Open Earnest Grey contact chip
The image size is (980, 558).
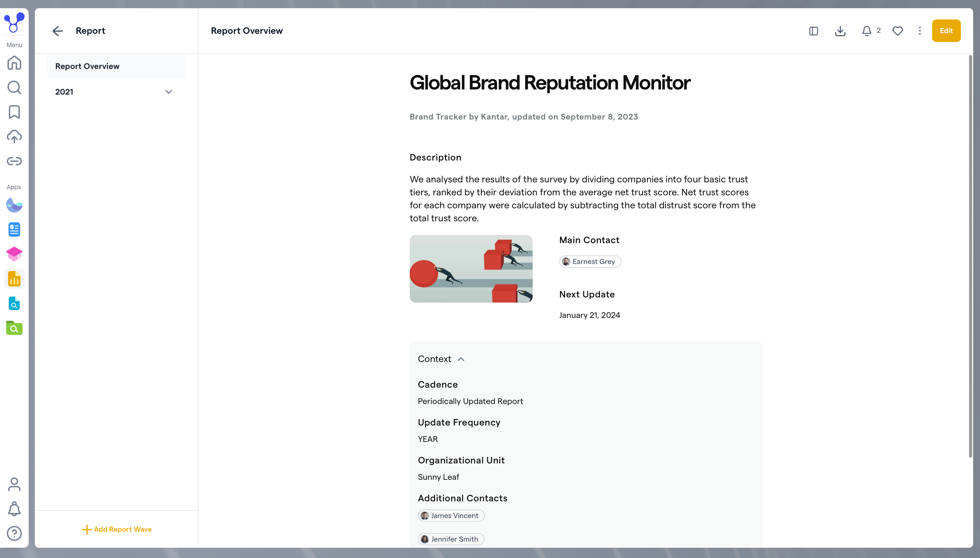tap(590, 261)
